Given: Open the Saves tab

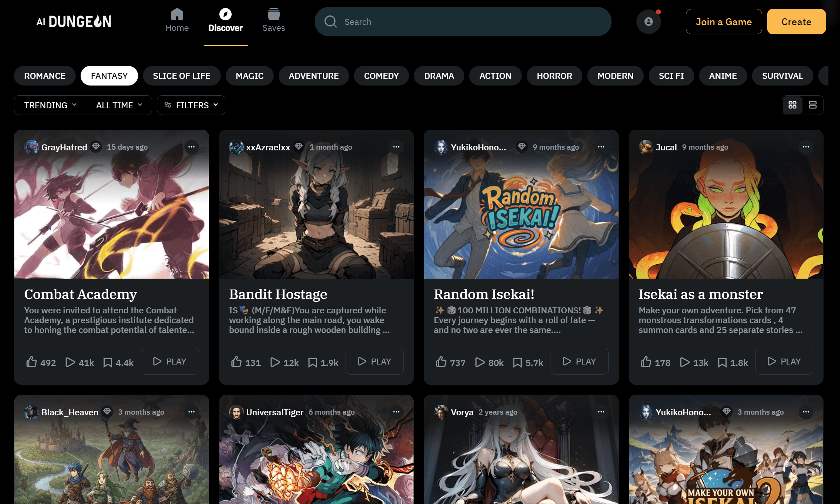Looking at the screenshot, I should (x=274, y=21).
